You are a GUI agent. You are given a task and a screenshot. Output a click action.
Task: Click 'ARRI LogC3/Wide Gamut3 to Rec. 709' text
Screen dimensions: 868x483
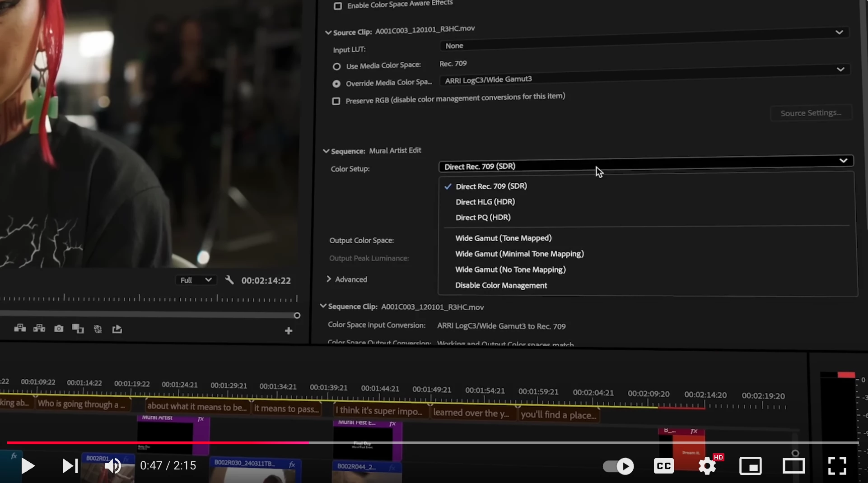click(501, 326)
